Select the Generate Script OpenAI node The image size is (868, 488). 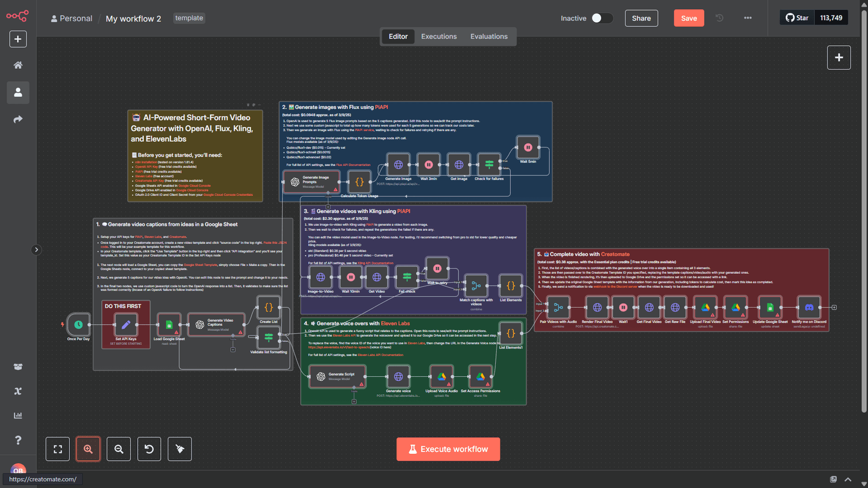click(x=337, y=377)
